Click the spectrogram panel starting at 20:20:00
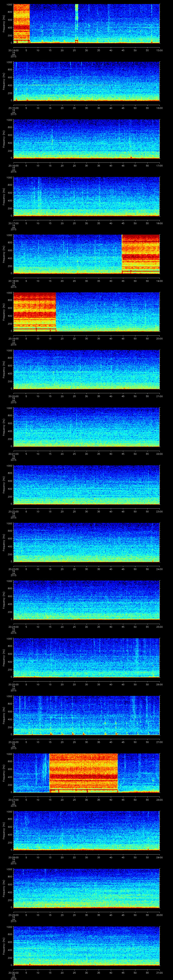173x980 pixels. click(x=86, y=369)
